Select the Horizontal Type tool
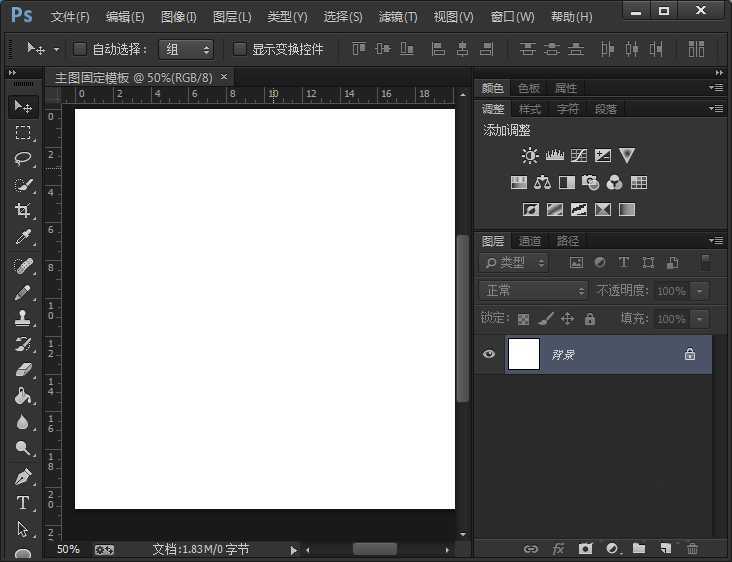The image size is (732, 562). (x=23, y=503)
